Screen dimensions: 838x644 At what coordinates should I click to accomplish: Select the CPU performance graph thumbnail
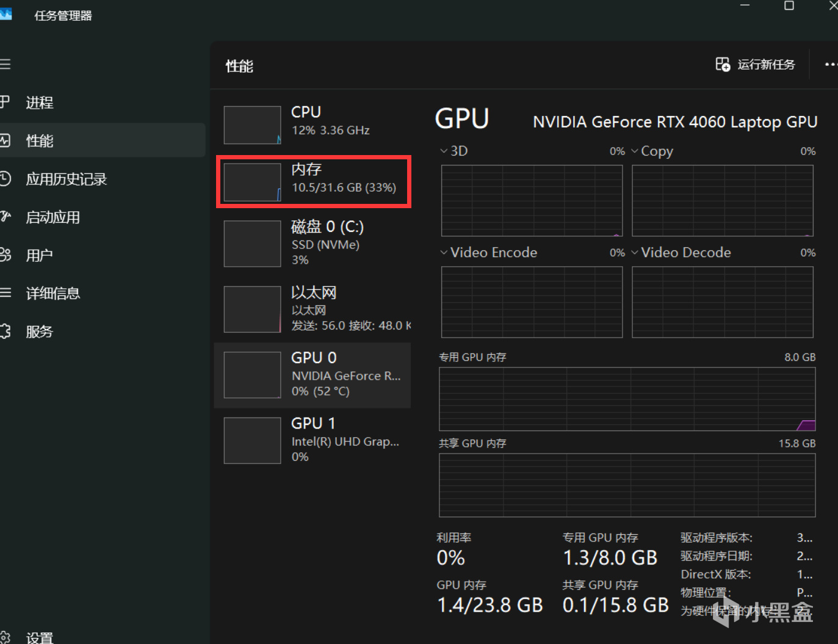[252, 125]
